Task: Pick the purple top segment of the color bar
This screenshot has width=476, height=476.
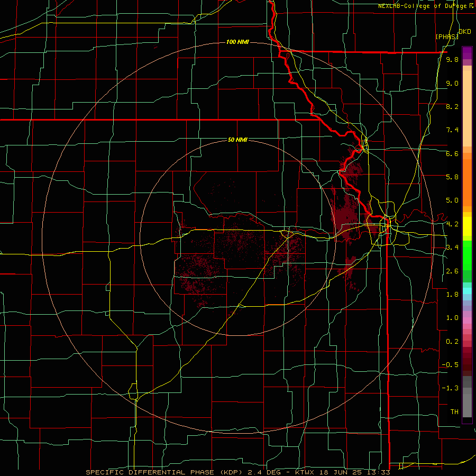Action: [x=467, y=53]
